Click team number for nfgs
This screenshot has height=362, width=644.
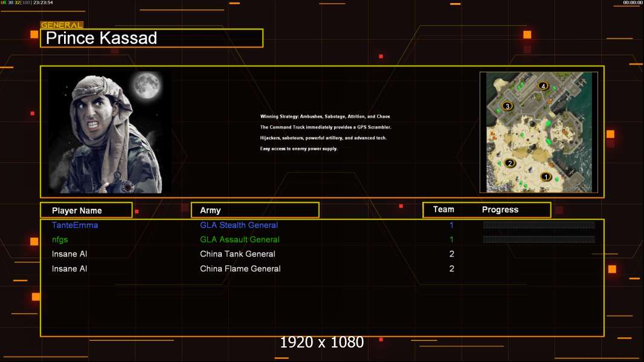451,240
